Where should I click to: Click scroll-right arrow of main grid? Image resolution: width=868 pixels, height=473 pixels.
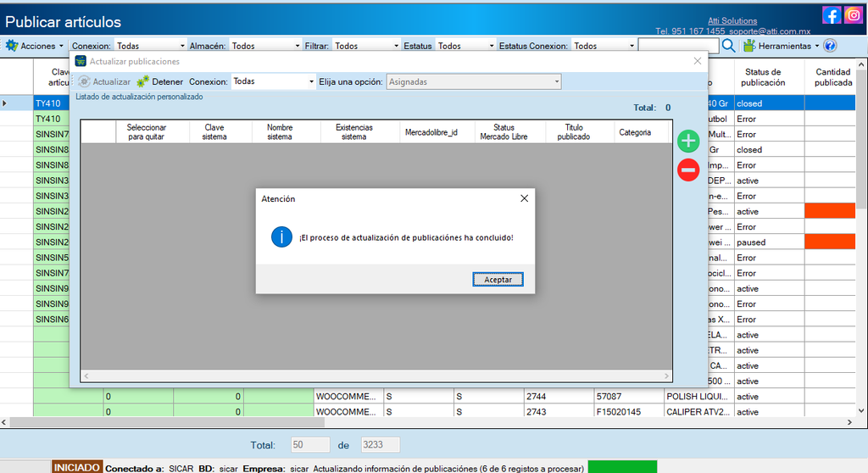849,422
